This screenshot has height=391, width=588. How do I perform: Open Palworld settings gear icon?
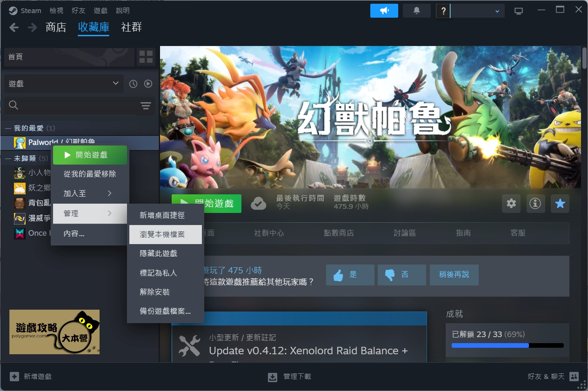[x=511, y=203]
